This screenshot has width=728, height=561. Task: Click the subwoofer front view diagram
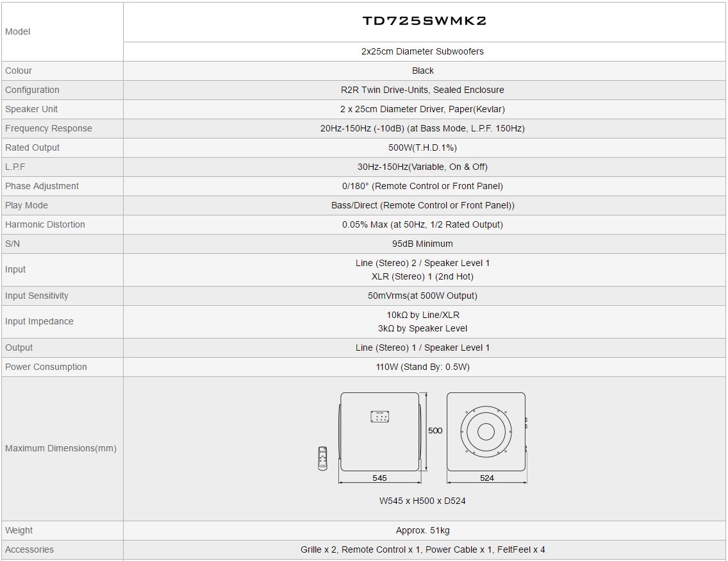click(380, 432)
